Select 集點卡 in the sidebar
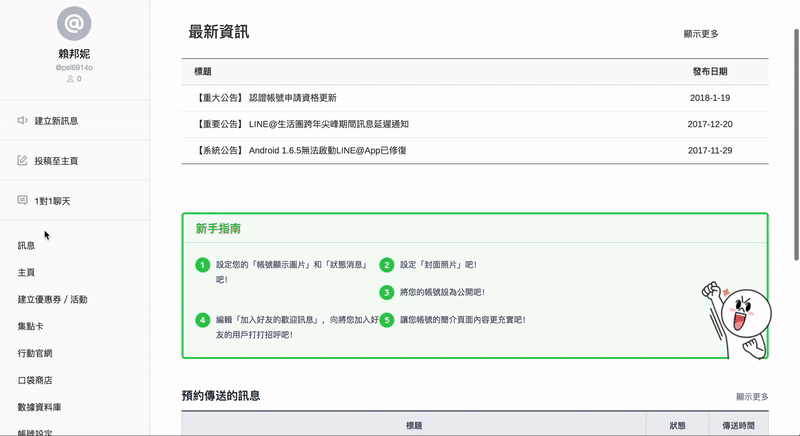 point(31,326)
